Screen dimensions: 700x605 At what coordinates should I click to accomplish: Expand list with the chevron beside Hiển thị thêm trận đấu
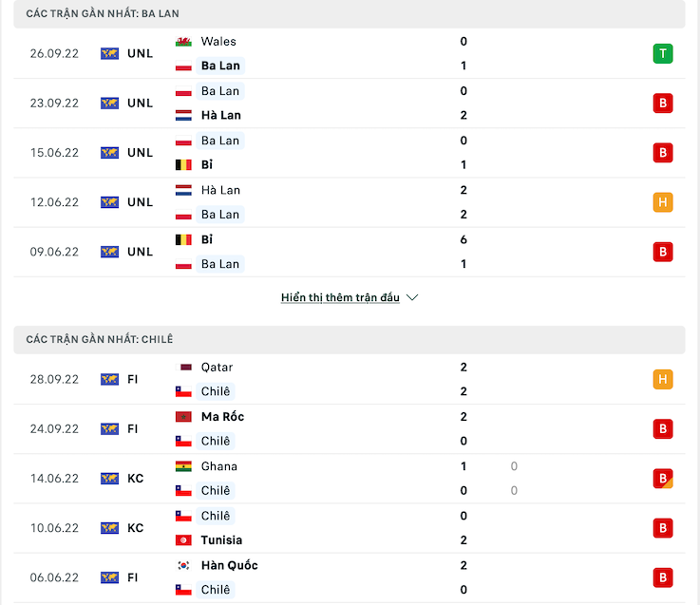coord(412,297)
